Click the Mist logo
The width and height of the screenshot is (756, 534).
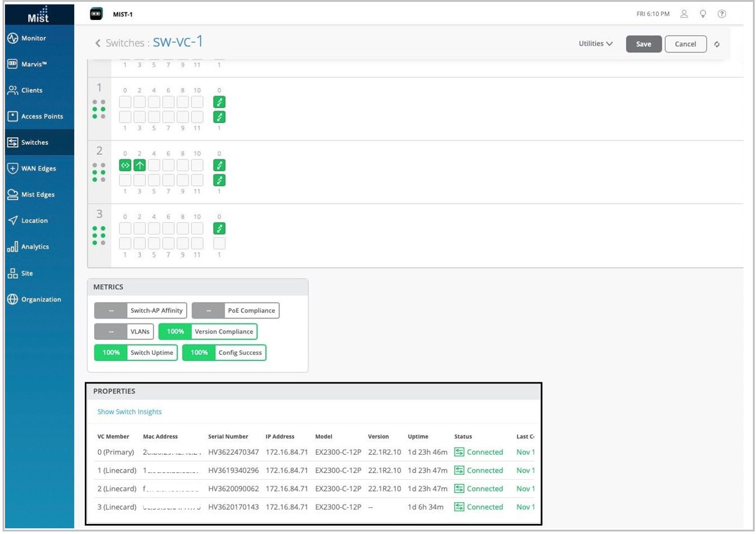(x=39, y=14)
